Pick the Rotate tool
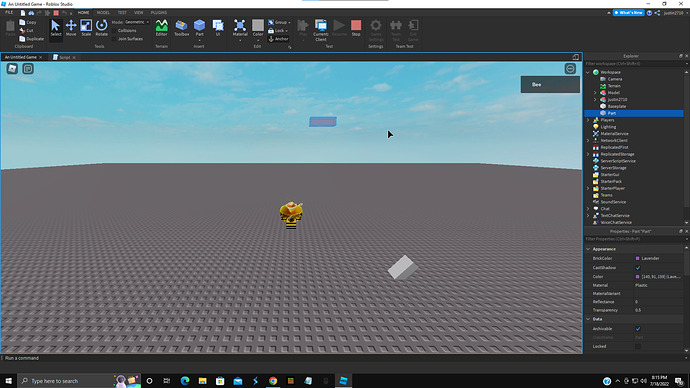The width and height of the screenshot is (690, 388). pos(102,28)
